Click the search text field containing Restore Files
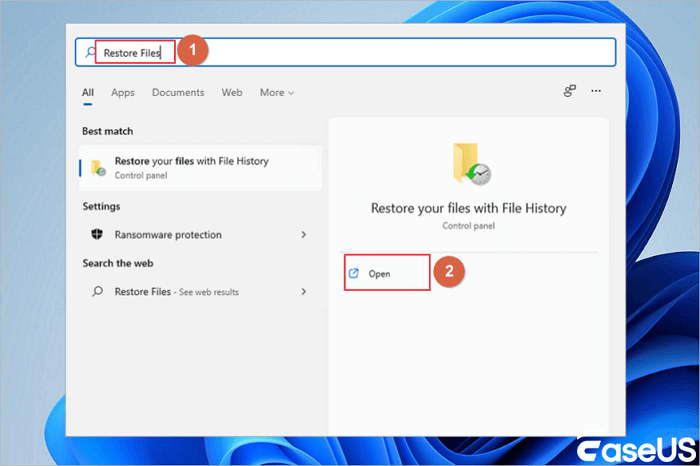 click(x=346, y=53)
